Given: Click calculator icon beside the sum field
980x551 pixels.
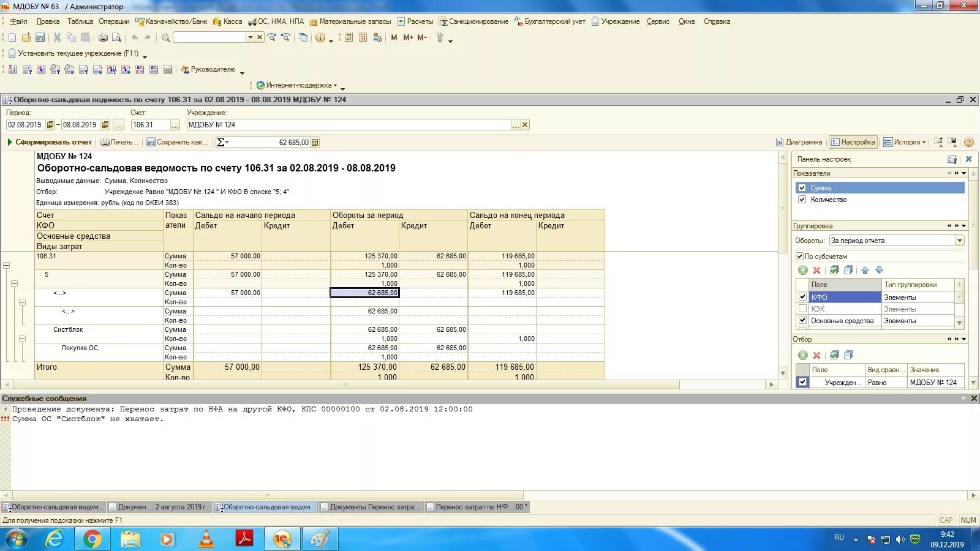Looking at the screenshot, I should pyautogui.click(x=315, y=143).
